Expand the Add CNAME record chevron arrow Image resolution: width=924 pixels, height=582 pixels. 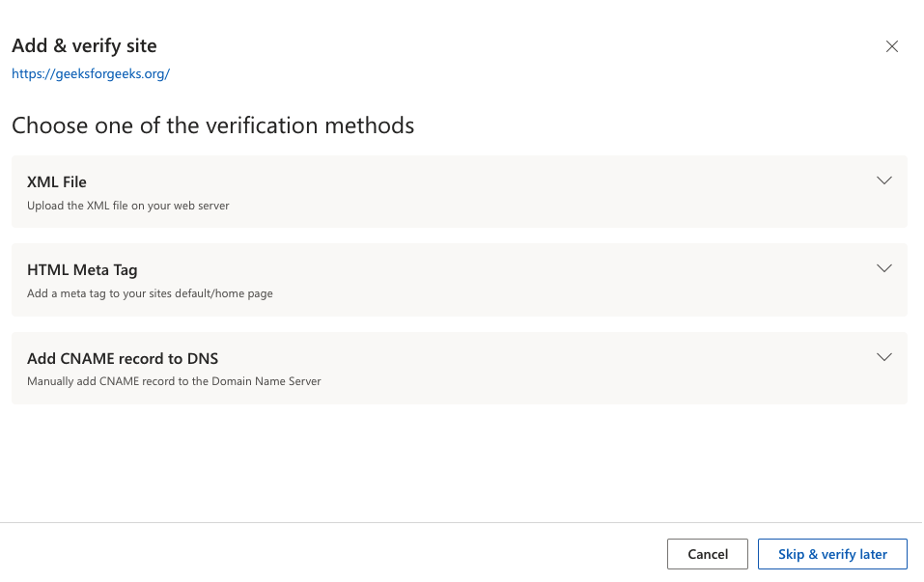(x=883, y=357)
